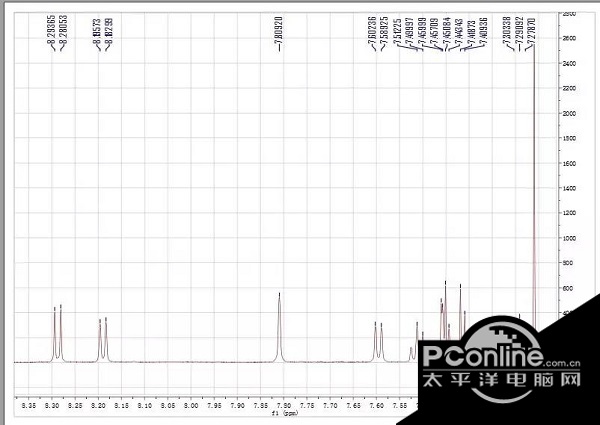This screenshot has width=600, height=425.
Task: Click the 8.20 tick on the ppm axis
Action: coord(98,405)
